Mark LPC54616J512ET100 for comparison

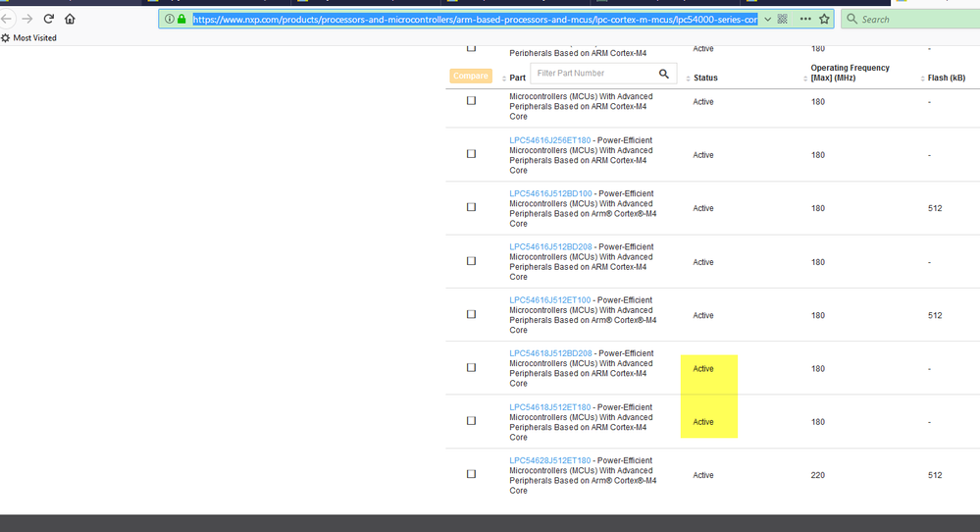(471, 314)
